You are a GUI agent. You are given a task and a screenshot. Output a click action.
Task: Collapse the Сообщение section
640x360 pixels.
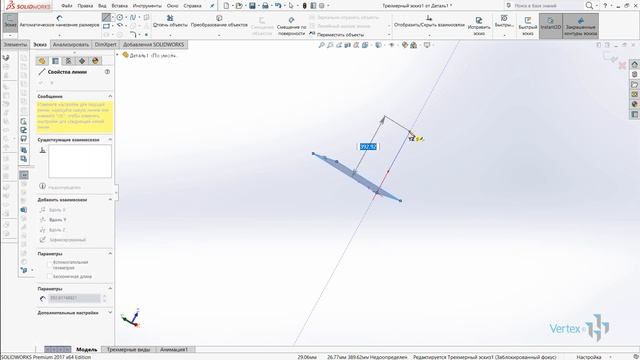[110, 96]
